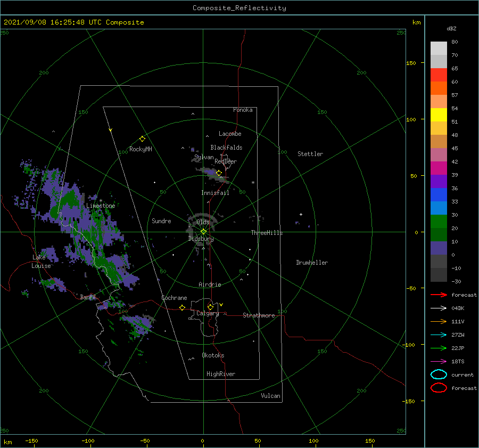Click the red 'forecast' ellipse icon
The width and height of the screenshot is (479, 448).
[439, 388]
